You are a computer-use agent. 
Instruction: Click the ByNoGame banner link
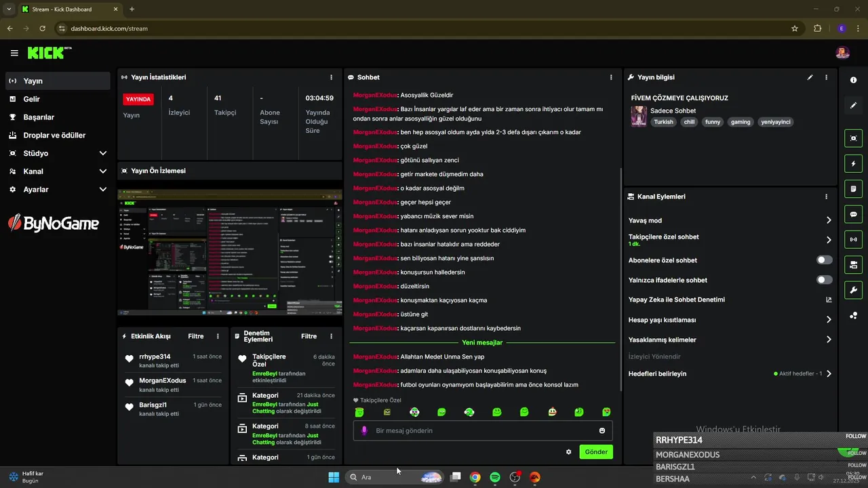coord(53,222)
